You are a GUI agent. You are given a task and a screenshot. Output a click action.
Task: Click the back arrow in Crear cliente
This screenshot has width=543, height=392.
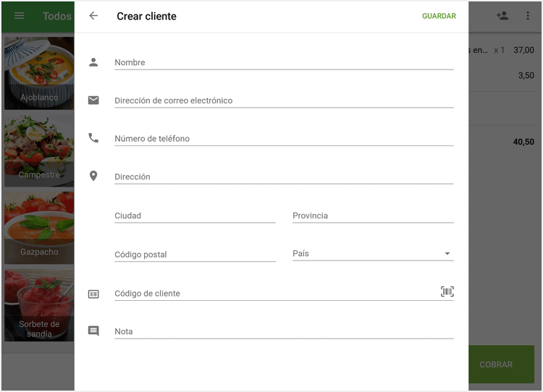pos(93,16)
